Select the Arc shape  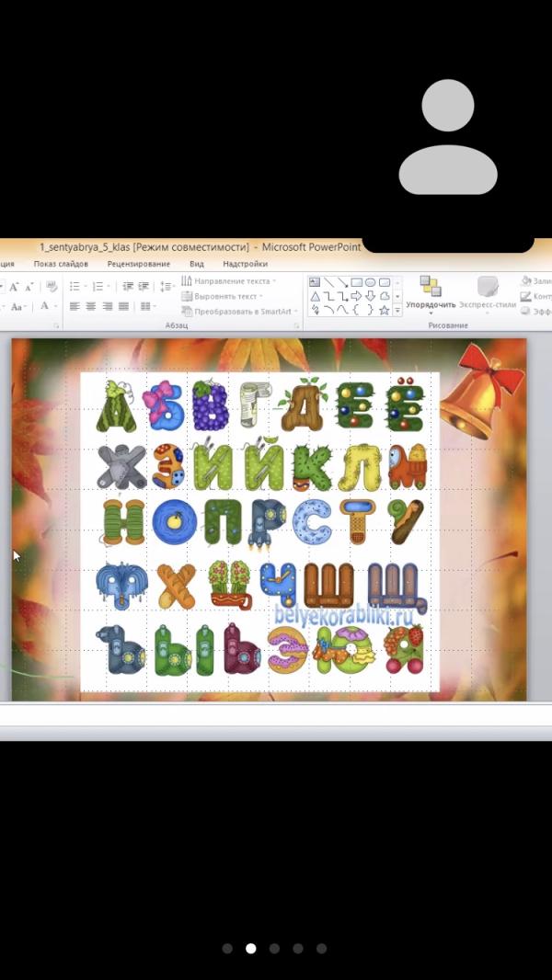[x=328, y=310]
